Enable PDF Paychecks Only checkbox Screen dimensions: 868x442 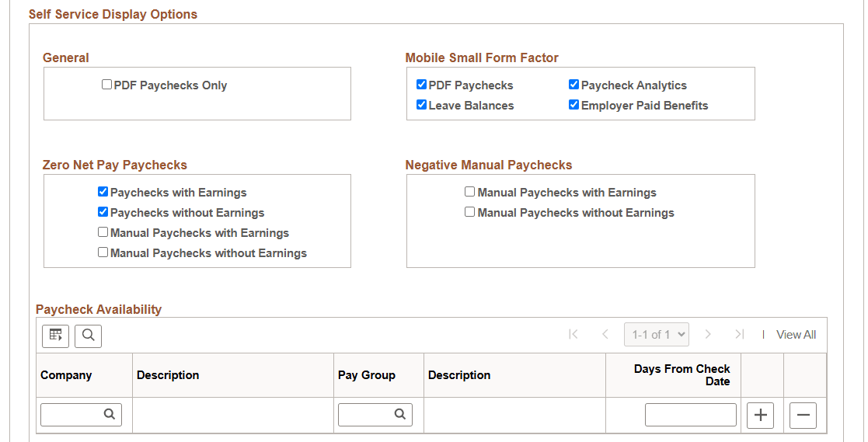pos(106,85)
